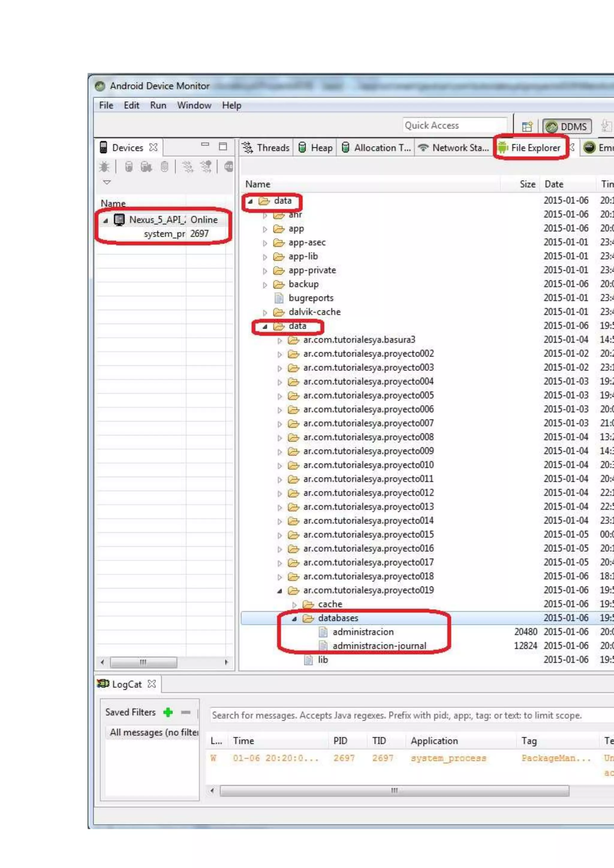Screen dimensions: 614x868
Task: Click the Debug process bug icon
Action: coord(104,167)
